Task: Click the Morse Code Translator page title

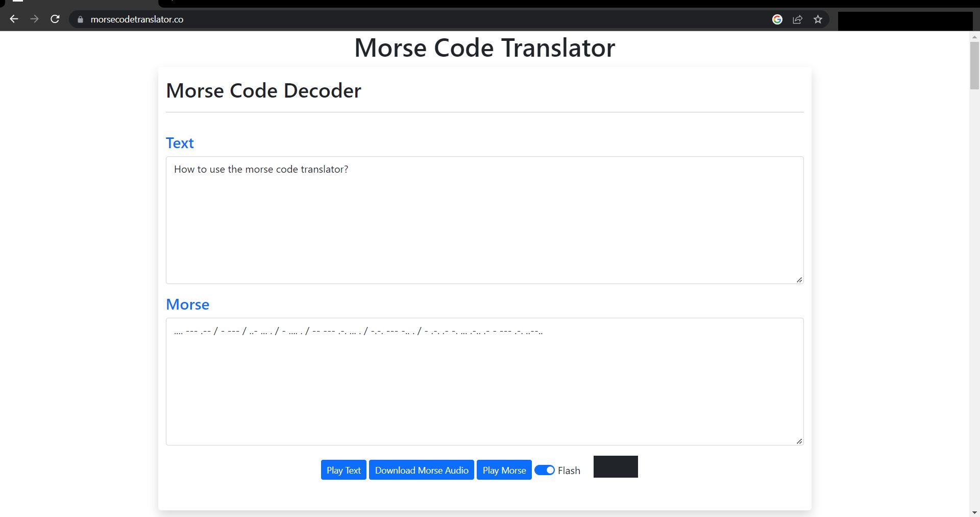Action: [x=484, y=48]
